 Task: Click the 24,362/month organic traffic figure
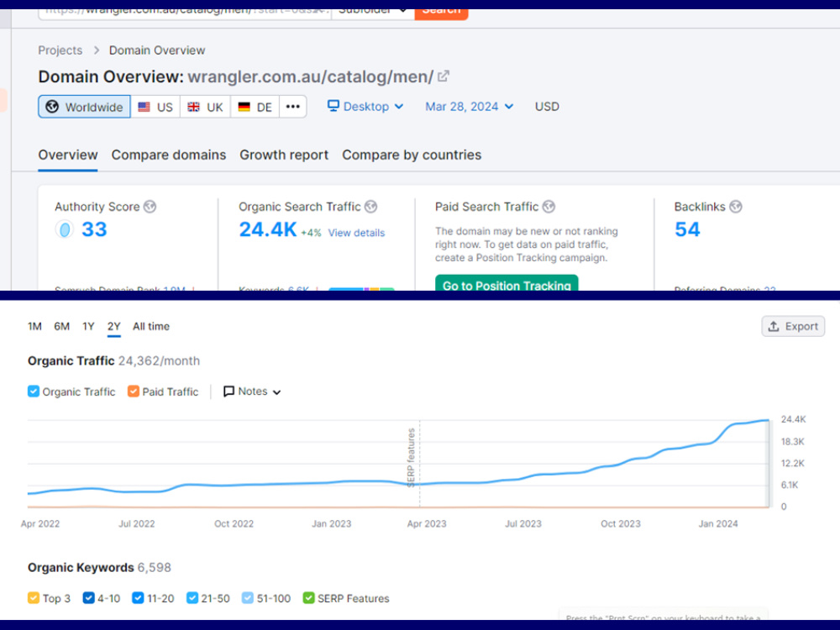coord(159,361)
